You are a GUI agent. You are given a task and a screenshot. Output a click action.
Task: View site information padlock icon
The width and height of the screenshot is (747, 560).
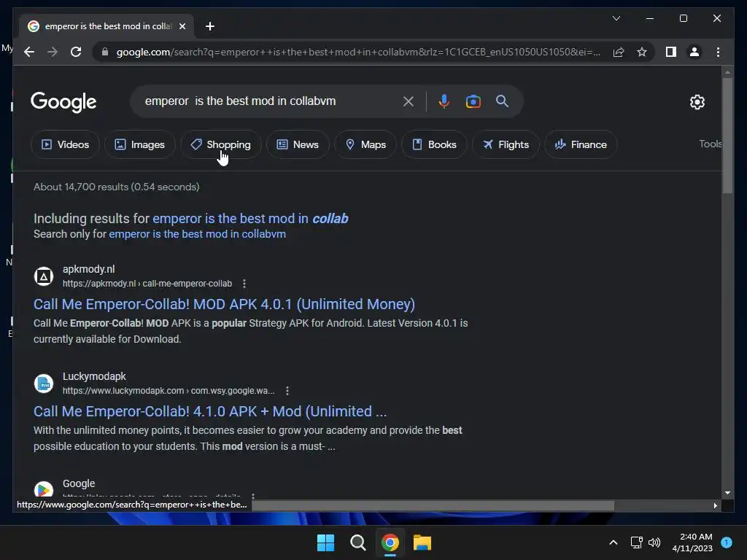pyautogui.click(x=105, y=52)
